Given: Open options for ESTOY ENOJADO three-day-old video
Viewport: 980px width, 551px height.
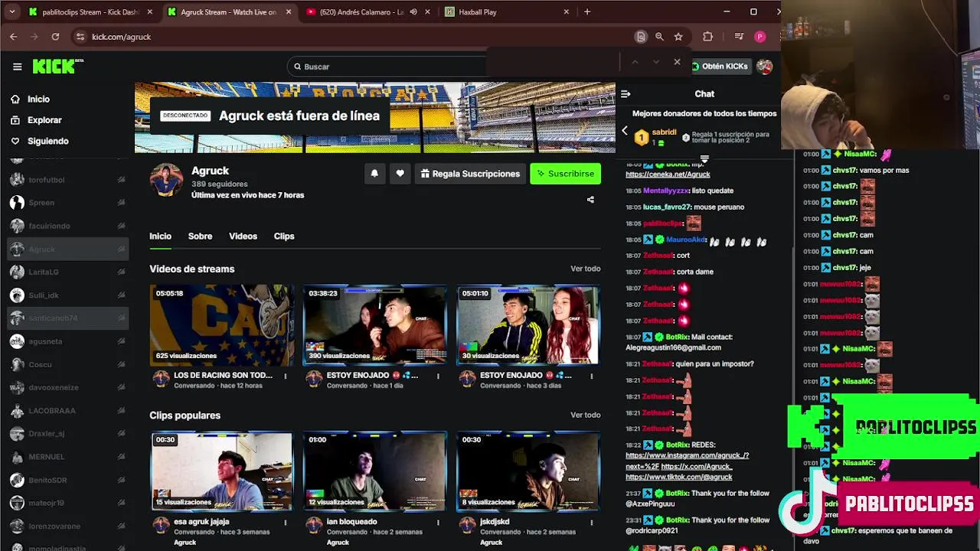Looking at the screenshot, I should coord(591,376).
